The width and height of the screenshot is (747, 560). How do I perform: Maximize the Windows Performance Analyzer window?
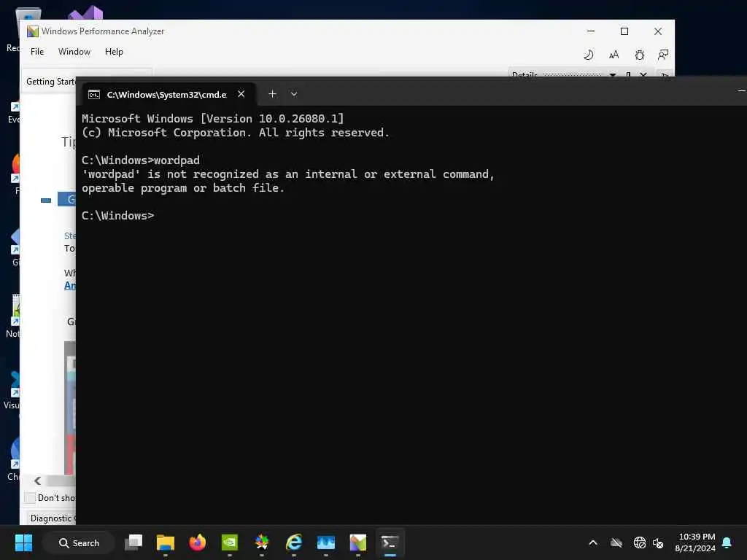pos(624,31)
